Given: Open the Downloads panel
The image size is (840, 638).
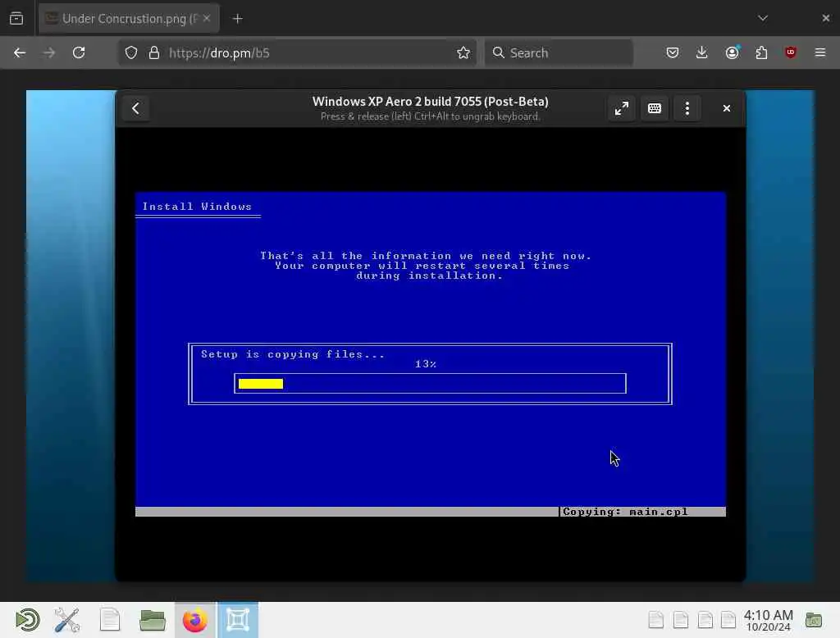Looking at the screenshot, I should (702, 52).
